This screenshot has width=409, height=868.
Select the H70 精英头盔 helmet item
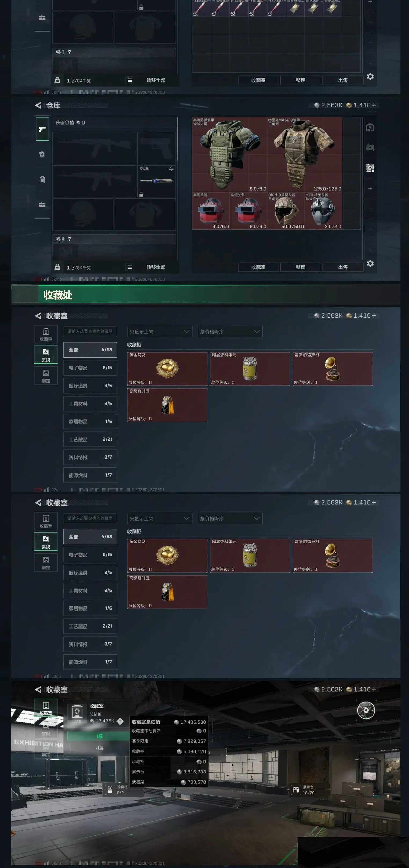(x=323, y=210)
